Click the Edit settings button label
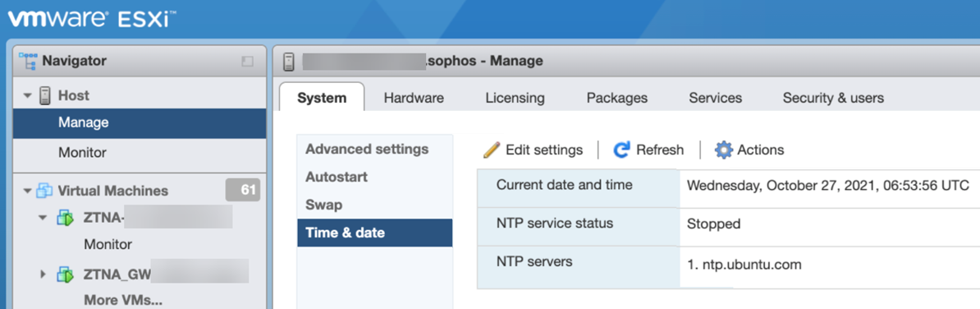 coord(543,150)
